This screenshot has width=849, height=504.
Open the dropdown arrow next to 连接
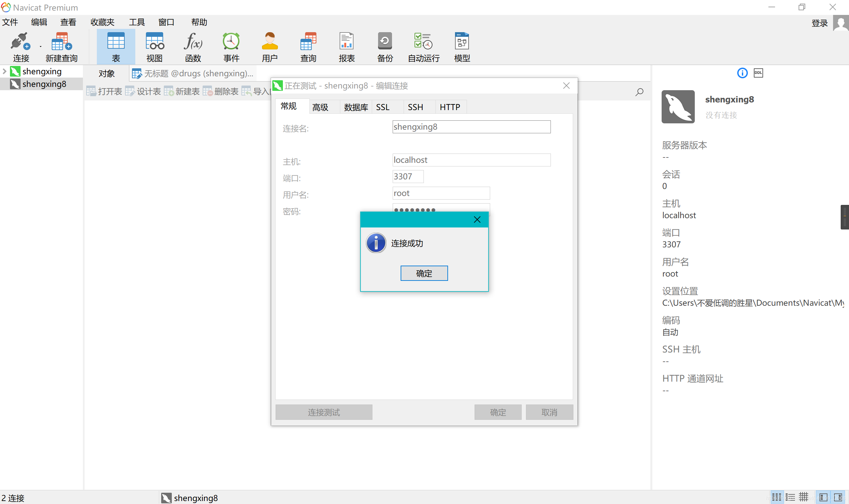[x=40, y=46]
